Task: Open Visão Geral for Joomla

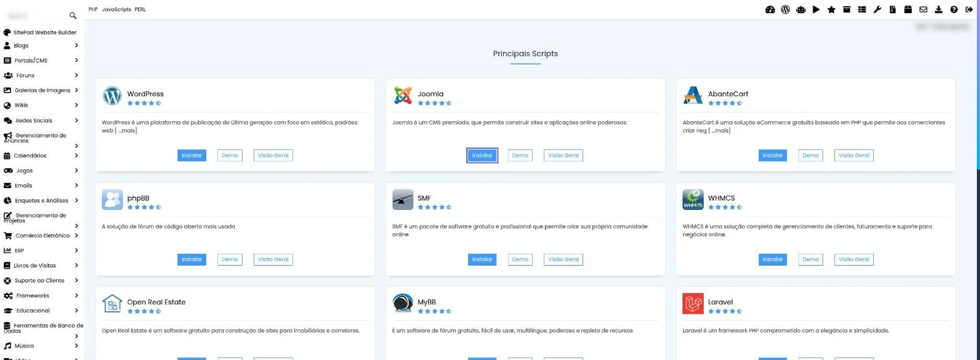Action: [563, 156]
